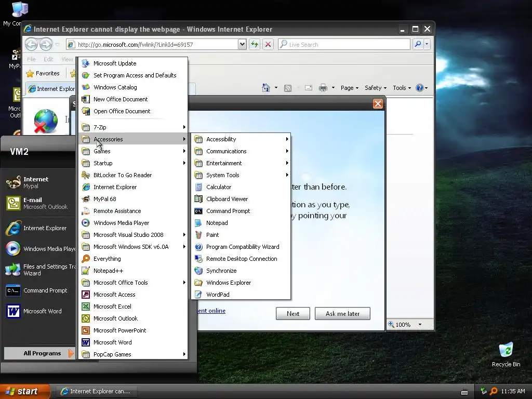Click the IE Home toolbar icon
The image size is (532, 399).
pos(265,88)
